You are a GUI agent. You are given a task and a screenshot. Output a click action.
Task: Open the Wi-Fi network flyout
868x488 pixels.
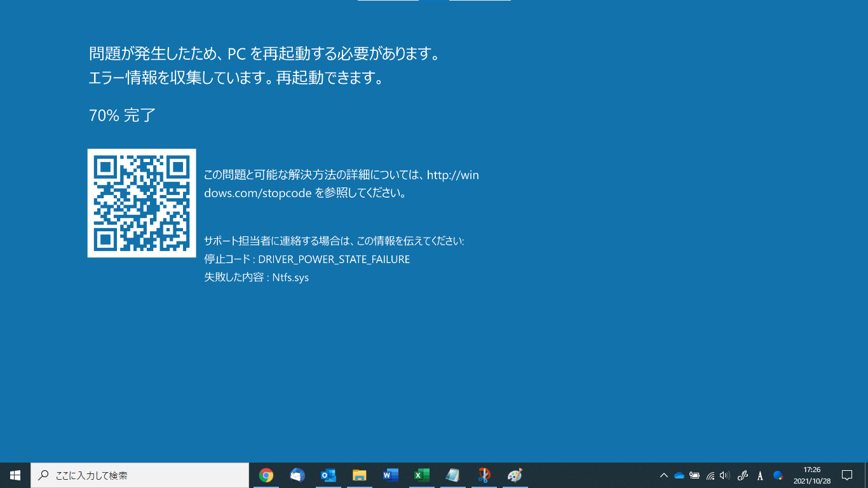[710, 475]
